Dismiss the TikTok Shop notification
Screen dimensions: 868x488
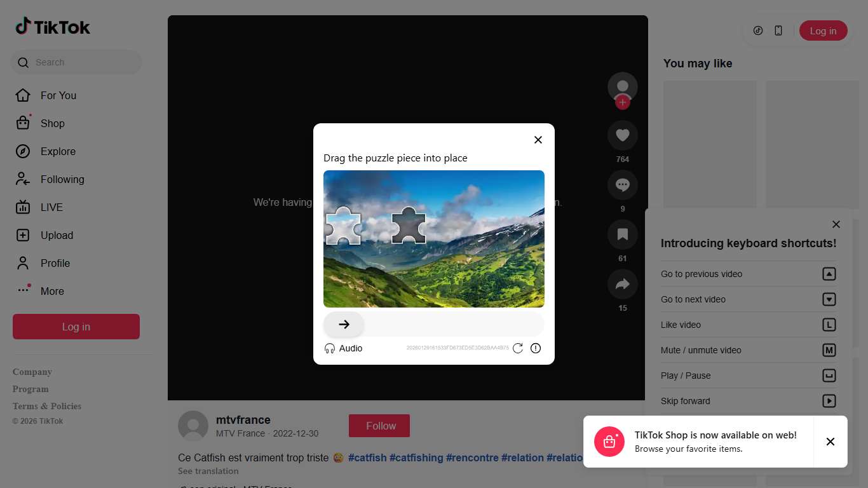tap(830, 442)
